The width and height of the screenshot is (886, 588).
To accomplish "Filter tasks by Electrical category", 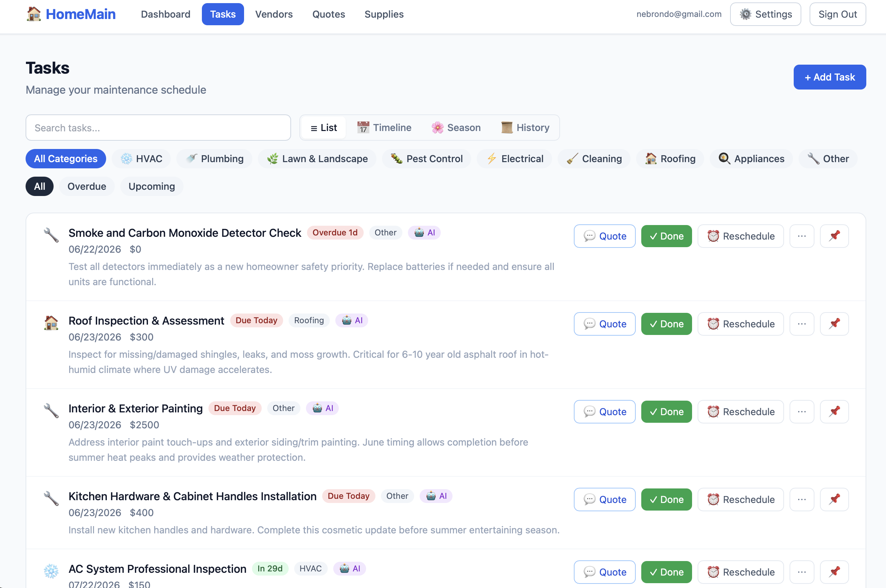I will coord(514,159).
